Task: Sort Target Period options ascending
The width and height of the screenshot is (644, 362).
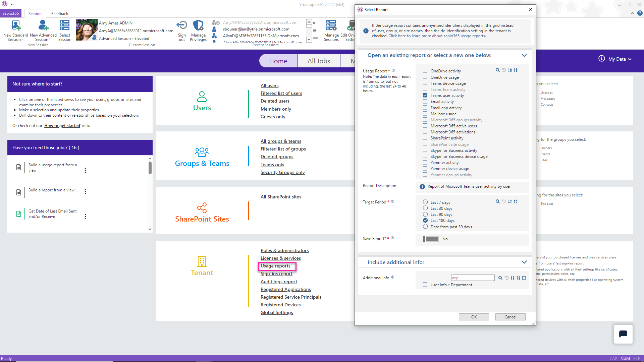Action: [x=510, y=201]
